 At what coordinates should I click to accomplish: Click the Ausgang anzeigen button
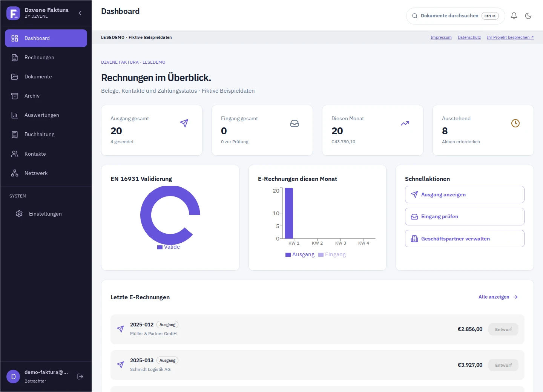465,194
